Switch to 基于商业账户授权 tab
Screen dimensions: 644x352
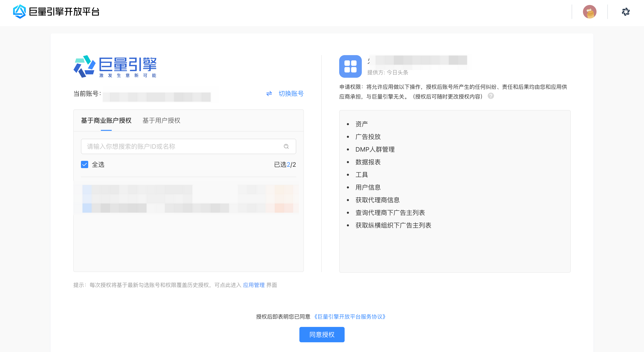[106, 120]
